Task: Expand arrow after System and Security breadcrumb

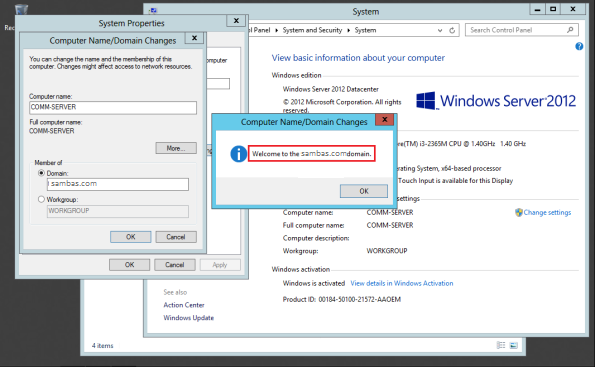Action: (348, 30)
